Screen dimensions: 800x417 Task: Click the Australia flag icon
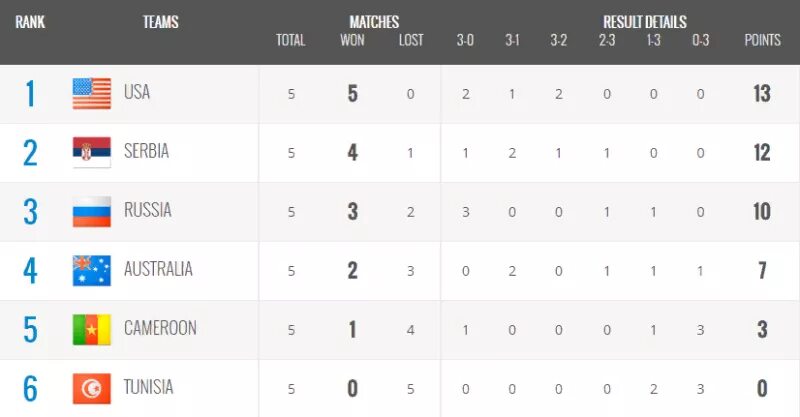point(92,271)
